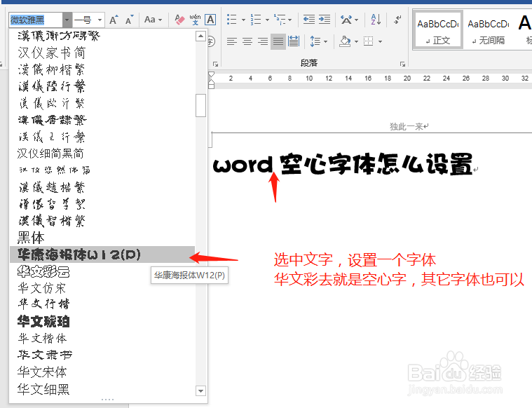Click the font list scrollbar thumb
The height and width of the screenshot is (408, 532).
pyautogui.click(x=201, y=106)
